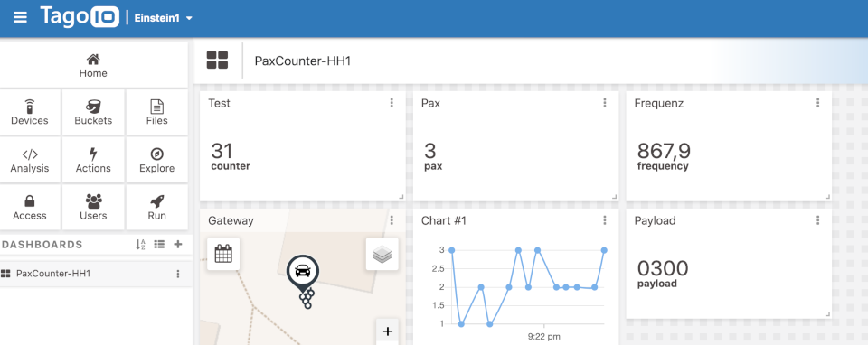Click the Payload widget resize handle
Viewport: 868px width, 345px height.
827,314
